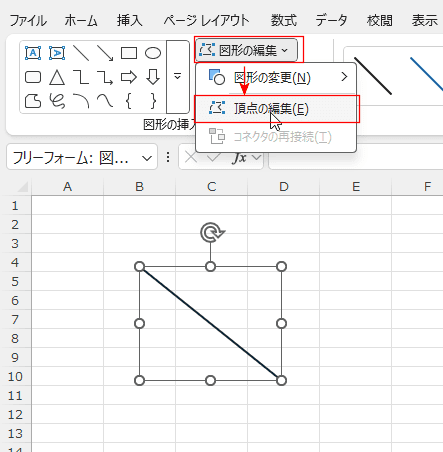The width and height of the screenshot is (443, 452).
Task: Select the left brace shape
Action: [x=129, y=101]
